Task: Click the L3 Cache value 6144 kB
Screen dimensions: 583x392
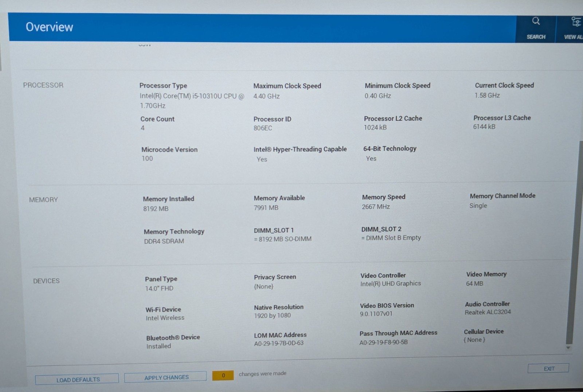Action: [x=484, y=127]
